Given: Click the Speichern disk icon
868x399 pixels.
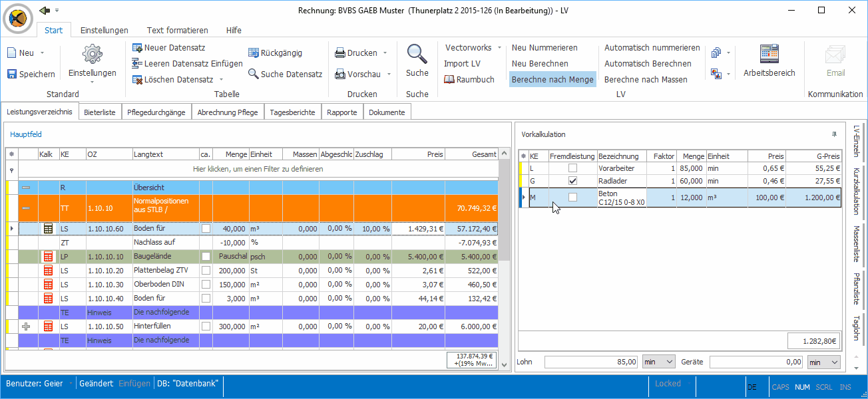Looking at the screenshot, I should [x=12, y=74].
